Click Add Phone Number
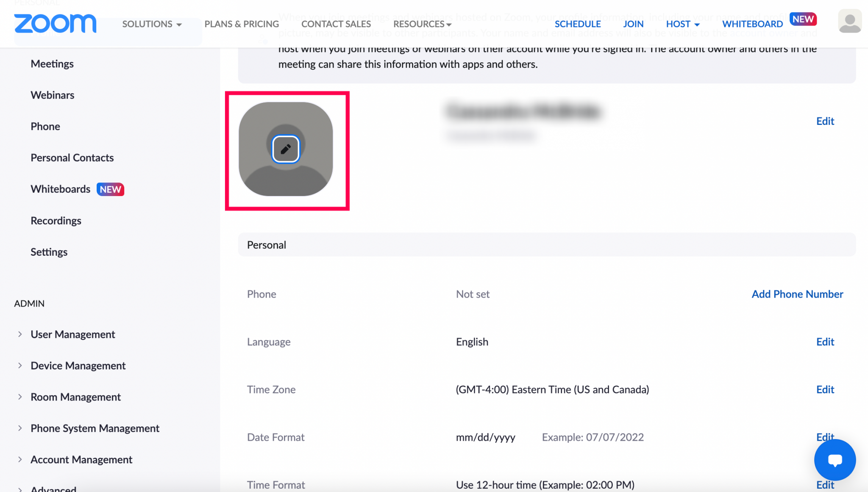Screen dimensions: 868x492 click(x=797, y=294)
